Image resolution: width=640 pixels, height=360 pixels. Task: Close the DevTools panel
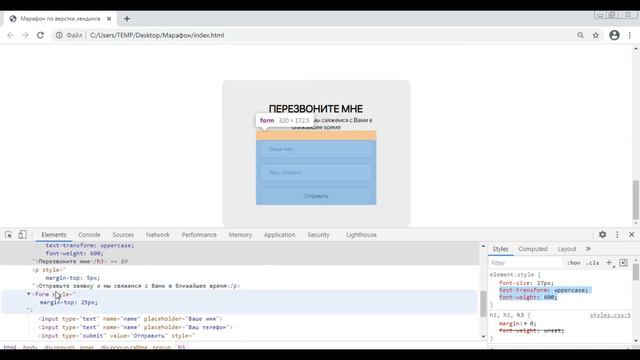coord(631,235)
